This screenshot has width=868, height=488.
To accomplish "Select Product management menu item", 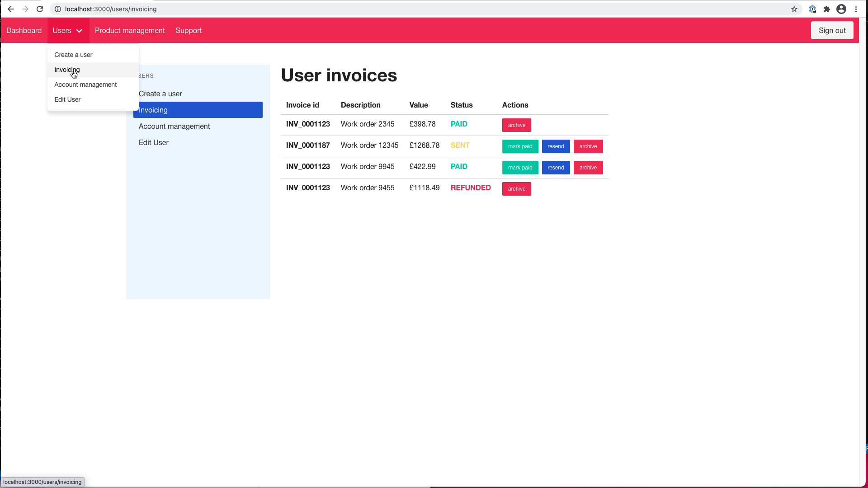I will coord(130,30).
